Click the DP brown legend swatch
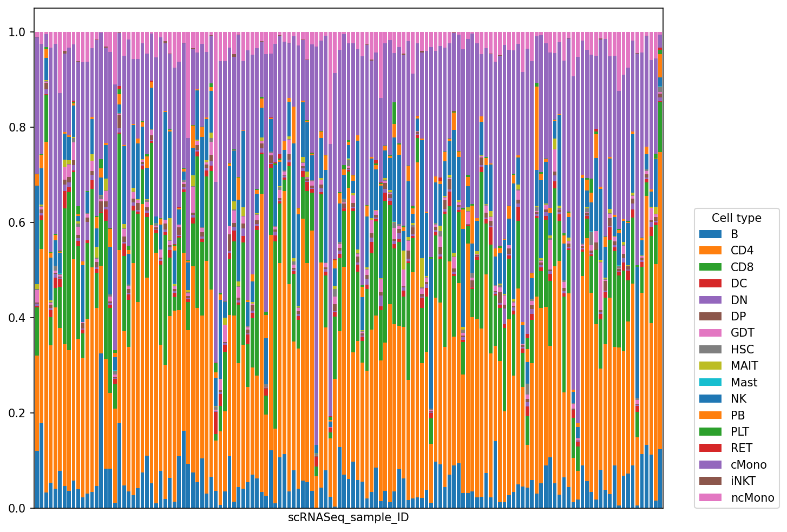Screen dimensions: 787x532 pyautogui.click(x=711, y=317)
